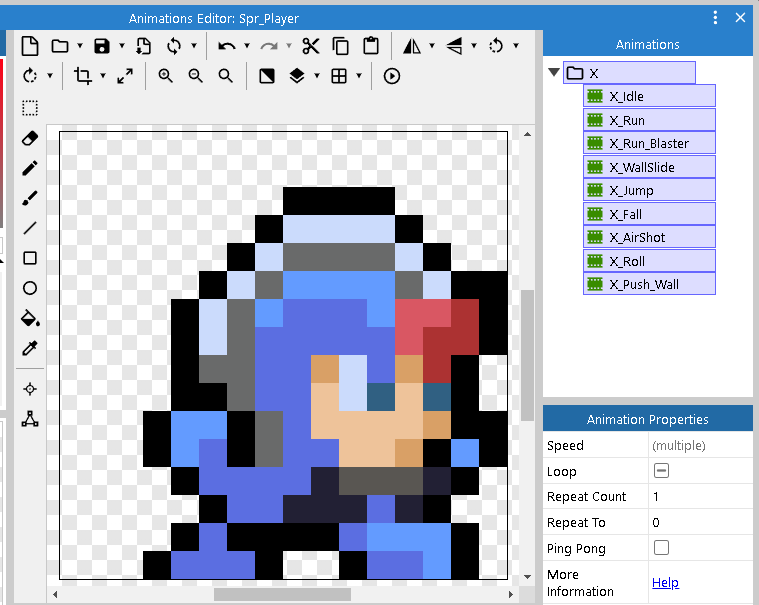Select the X_Run animation
This screenshot has height=605, width=759.
(x=649, y=120)
